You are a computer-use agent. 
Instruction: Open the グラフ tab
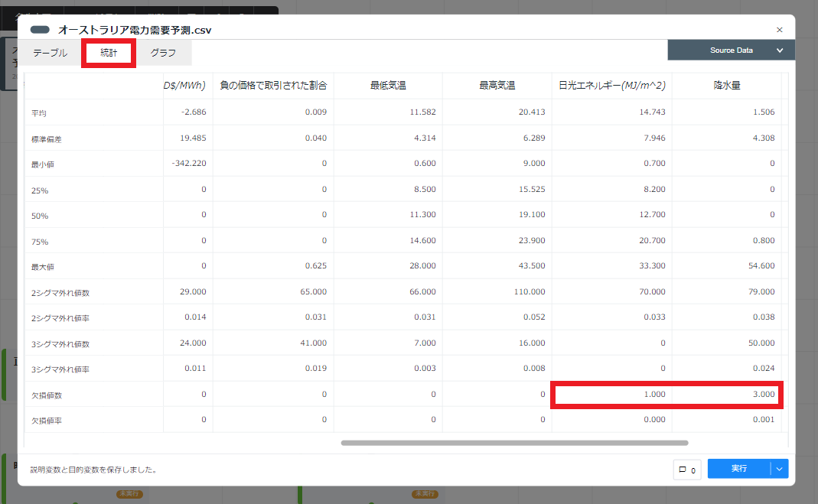click(163, 53)
